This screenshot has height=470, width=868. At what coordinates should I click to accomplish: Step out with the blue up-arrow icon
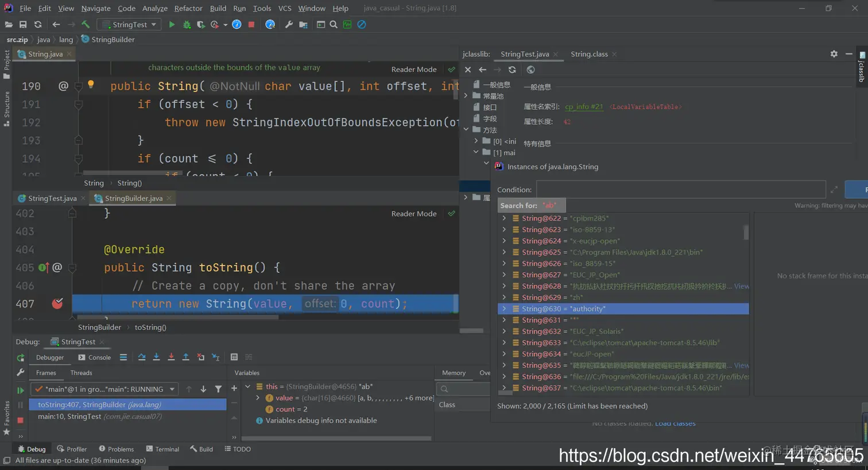[185, 357]
